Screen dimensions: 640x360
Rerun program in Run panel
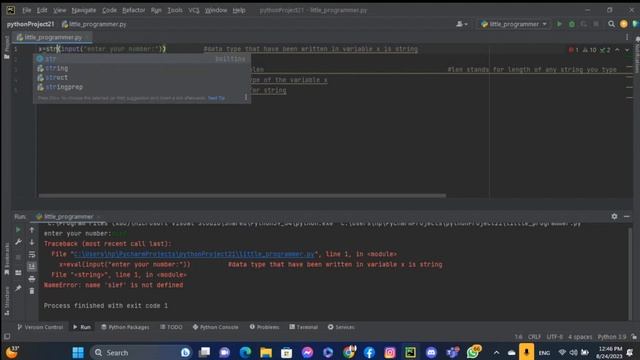pyautogui.click(x=18, y=230)
